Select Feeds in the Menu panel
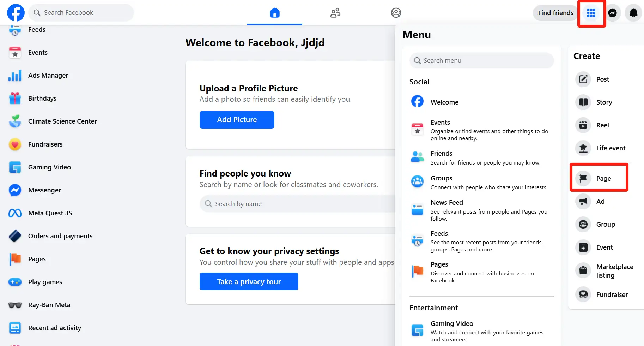This screenshot has height=346, width=644. pos(481,241)
